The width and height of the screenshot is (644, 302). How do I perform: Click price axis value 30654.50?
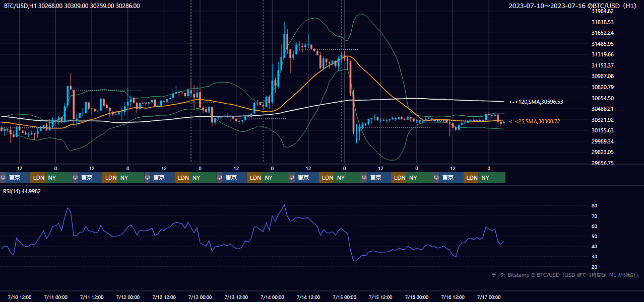pos(602,98)
